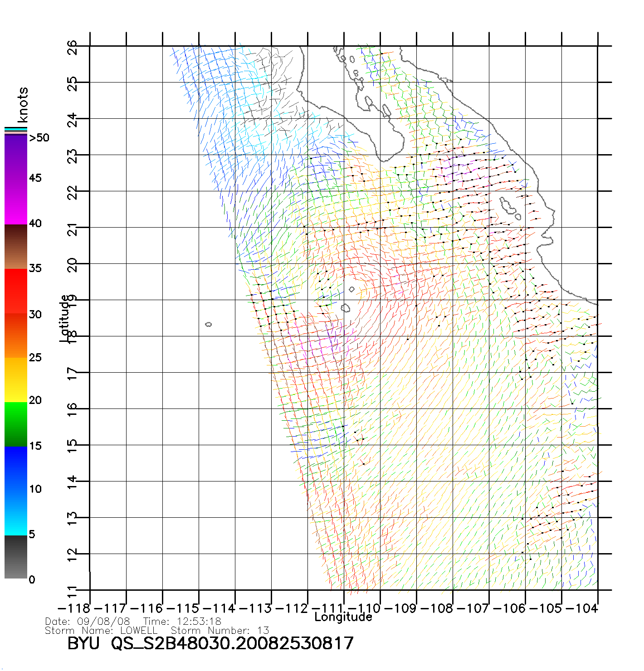Click the gray 0-5 knots legend band
Screen dimensions: 644x671
point(16,557)
